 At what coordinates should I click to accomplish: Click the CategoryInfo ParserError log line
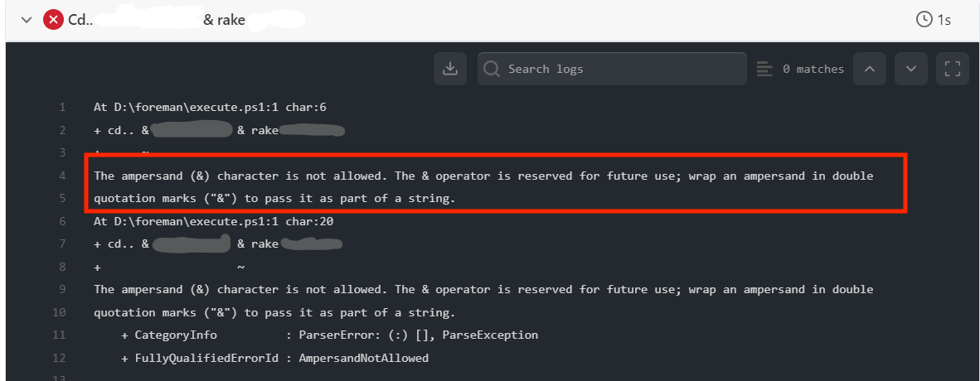[x=329, y=335]
